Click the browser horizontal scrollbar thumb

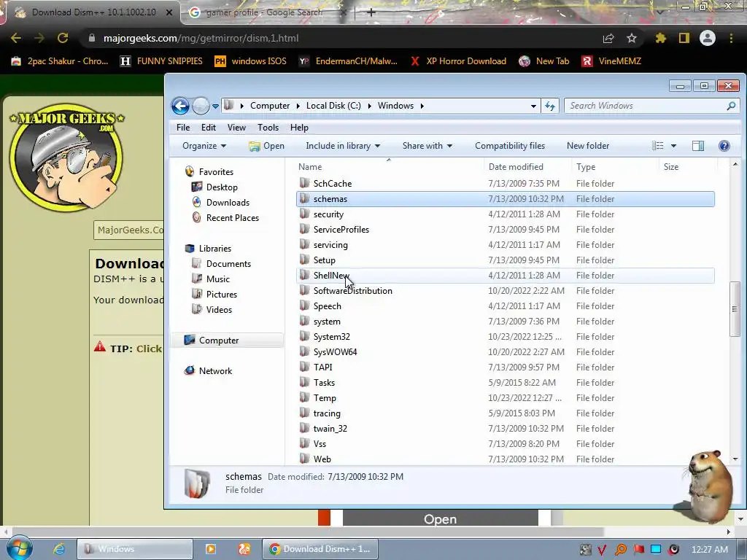tap(308, 532)
